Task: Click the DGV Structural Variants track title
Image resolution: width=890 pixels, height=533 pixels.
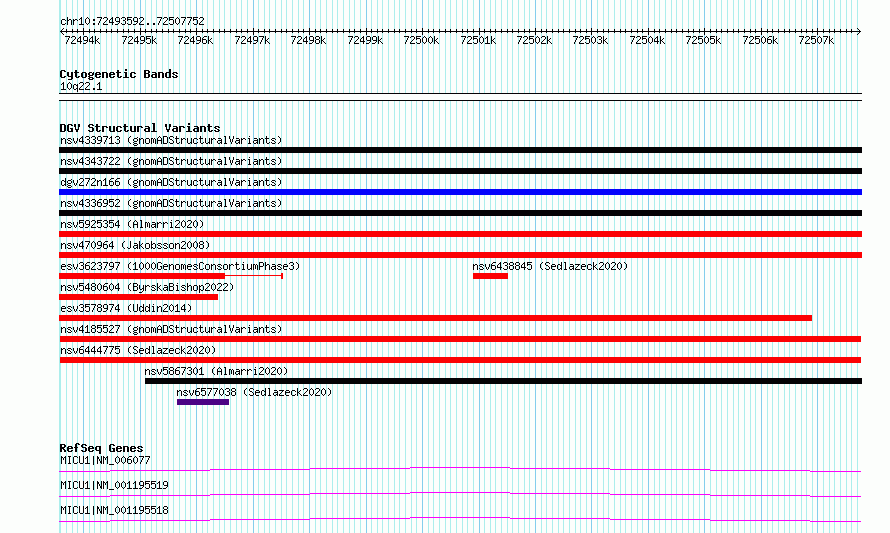Action: (140, 128)
